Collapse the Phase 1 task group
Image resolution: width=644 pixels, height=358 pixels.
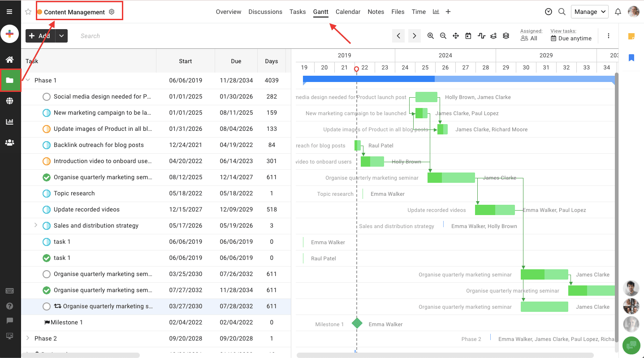(x=27, y=80)
